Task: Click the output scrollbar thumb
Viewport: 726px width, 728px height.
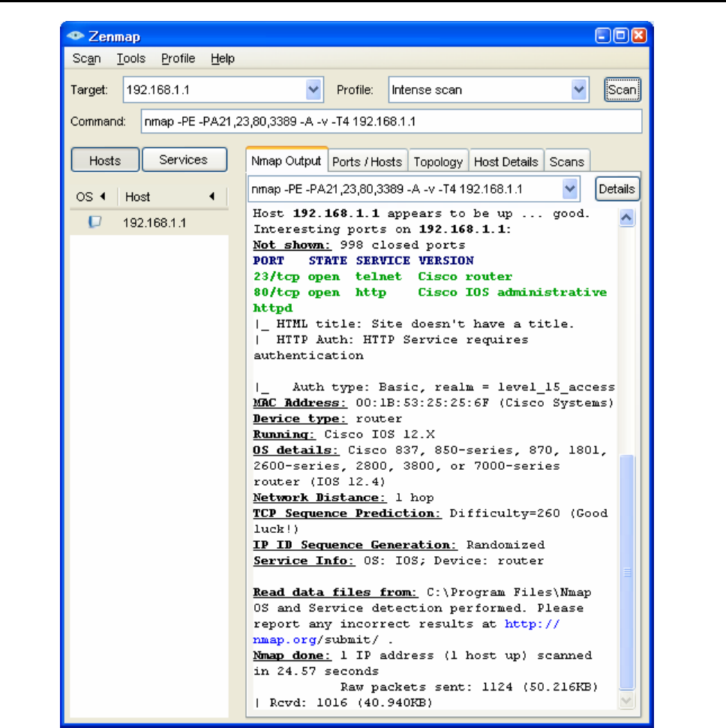Action: [x=627, y=573]
